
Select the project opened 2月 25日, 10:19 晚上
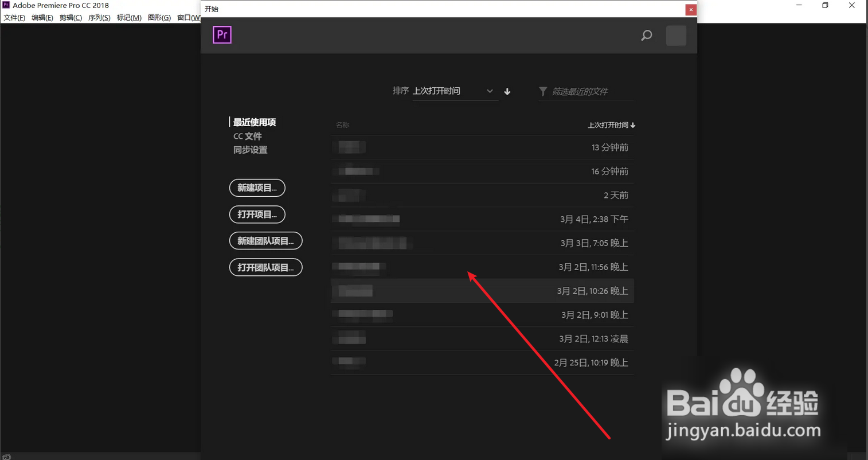pos(482,362)
